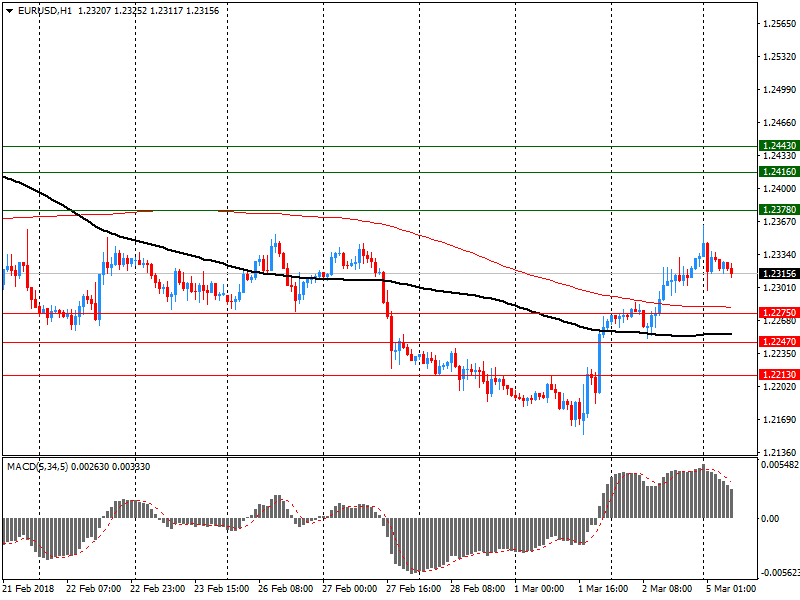Image resolution: width=800 pixels, height=600 pixels.
Task: Click the EURUSD,H1 symbol title
Action: (x=45, y=11)
